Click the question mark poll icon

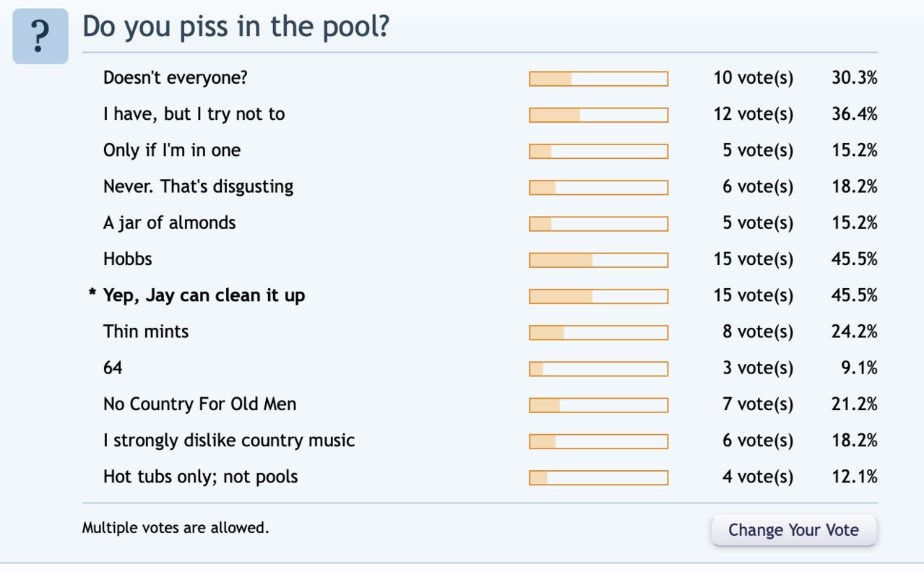coord(40,36)
